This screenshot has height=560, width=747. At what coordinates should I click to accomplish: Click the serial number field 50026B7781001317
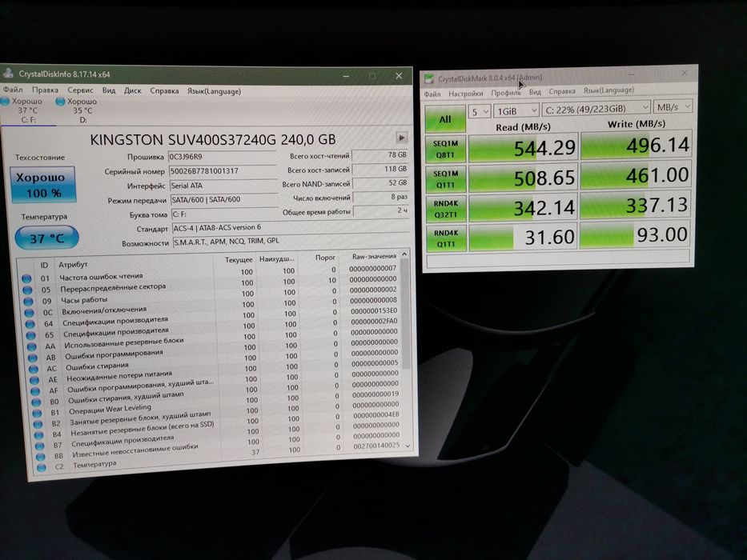[223, 171]
